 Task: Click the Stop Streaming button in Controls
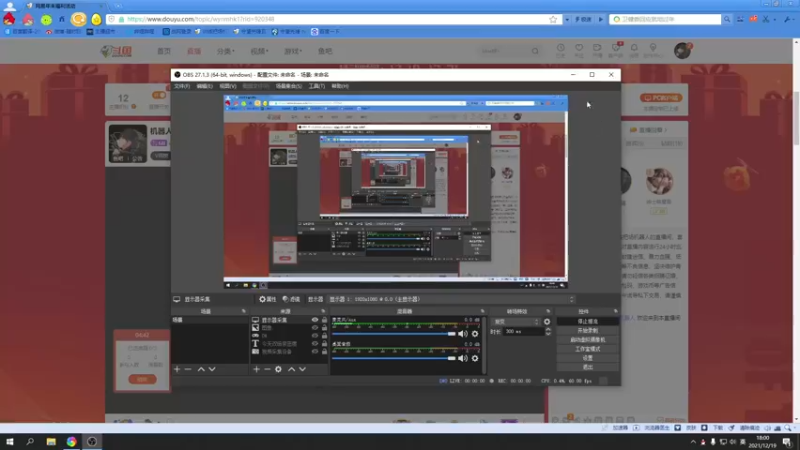point(587,321)
